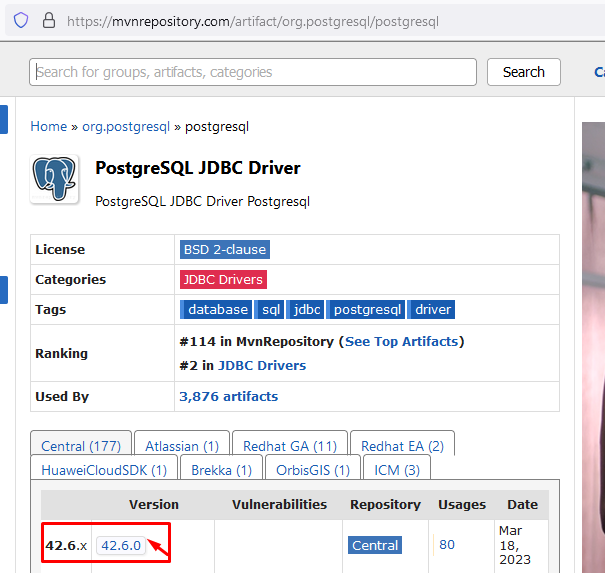605x573 pixels.
Task: Click 'PostgreSQL JDBC Driver Postgresql' description text
Action: tap(202, 201)
